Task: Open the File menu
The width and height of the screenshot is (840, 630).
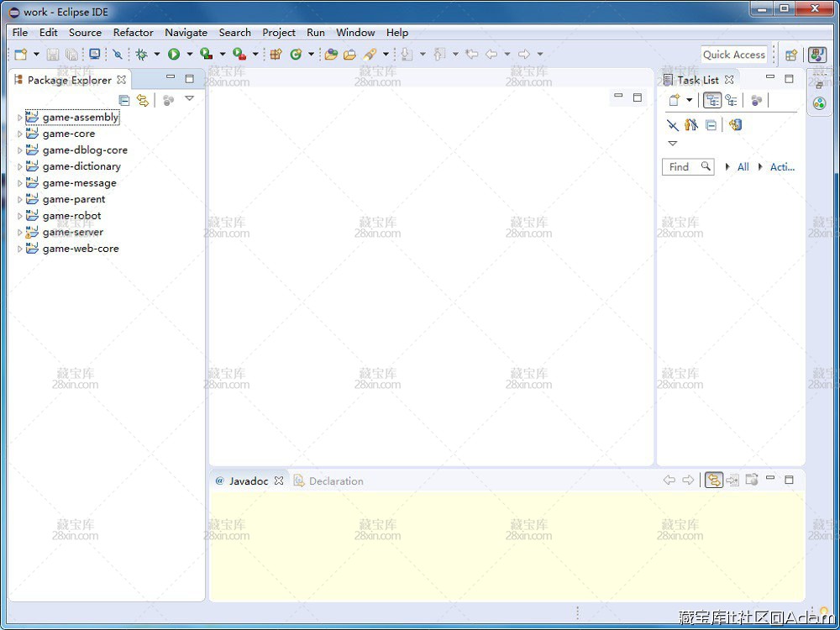Action: 20,33
